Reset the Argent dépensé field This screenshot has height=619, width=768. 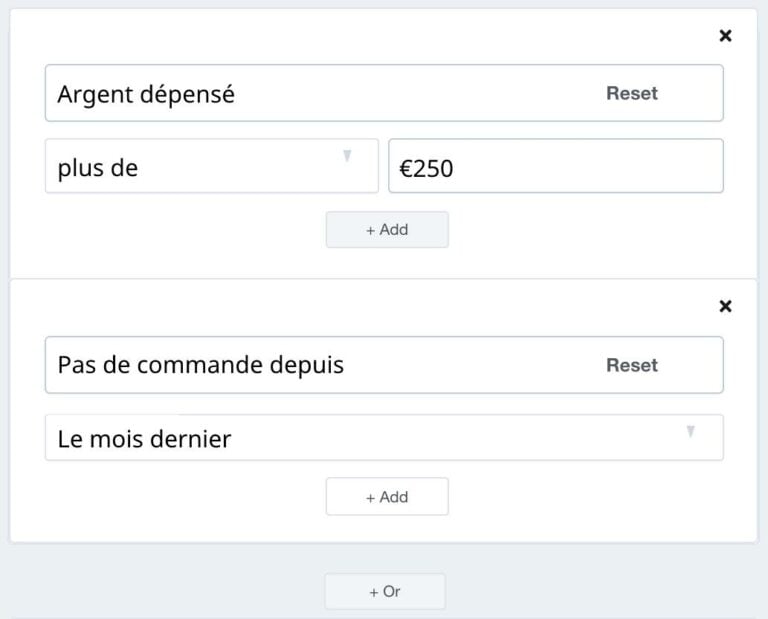tap(632, 93)
